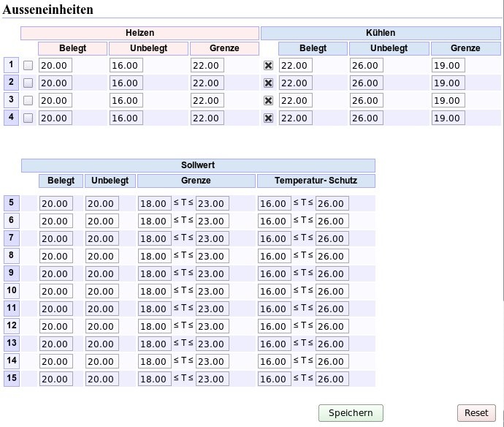Viewport: 504px width, 427px height.
Task: Select Kühlen Belegt field for unit 4
Action: point(295,118)
